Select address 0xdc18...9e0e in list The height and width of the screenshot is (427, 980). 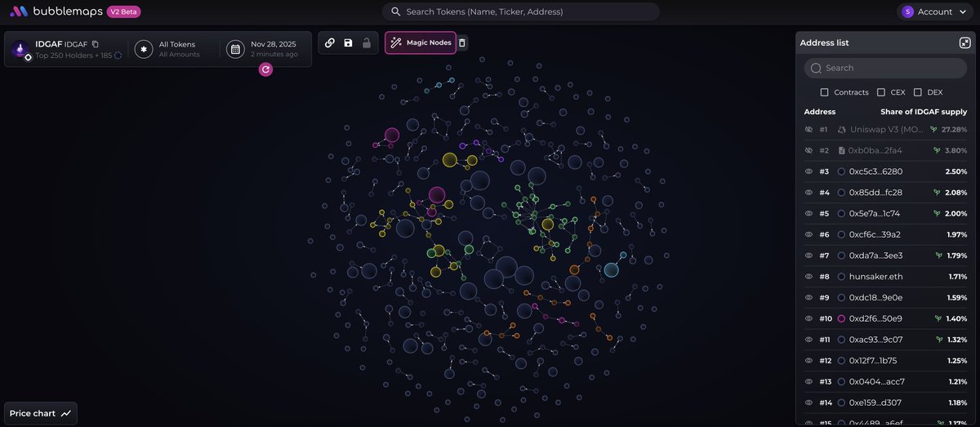click(875, 298)
